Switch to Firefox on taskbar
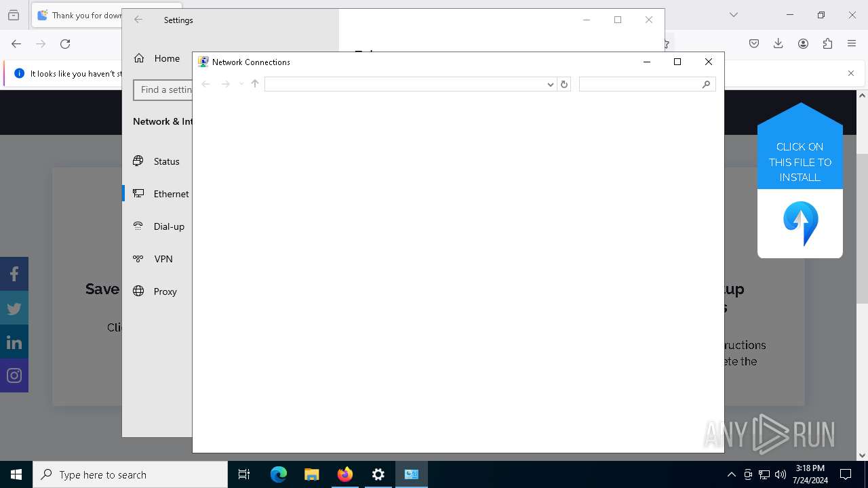The width and height of the screenshot is (868, 488). point(345,474)
